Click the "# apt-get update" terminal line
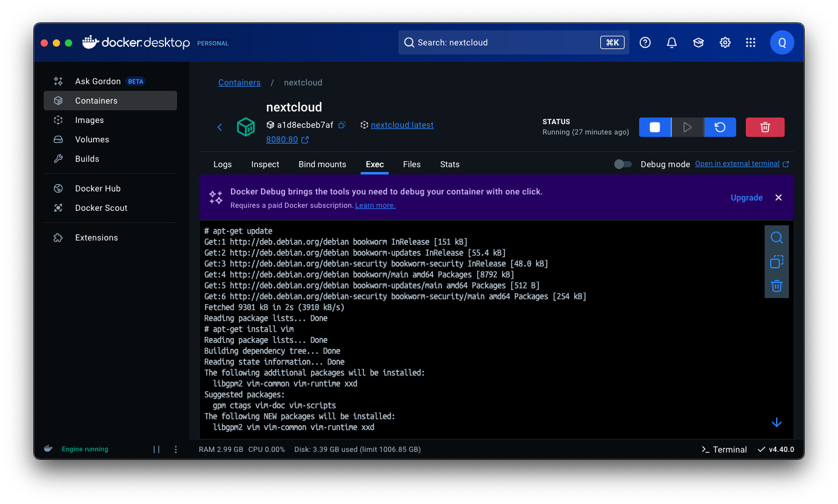Screen dimensions: 838x504 click(x=238, y=231)
